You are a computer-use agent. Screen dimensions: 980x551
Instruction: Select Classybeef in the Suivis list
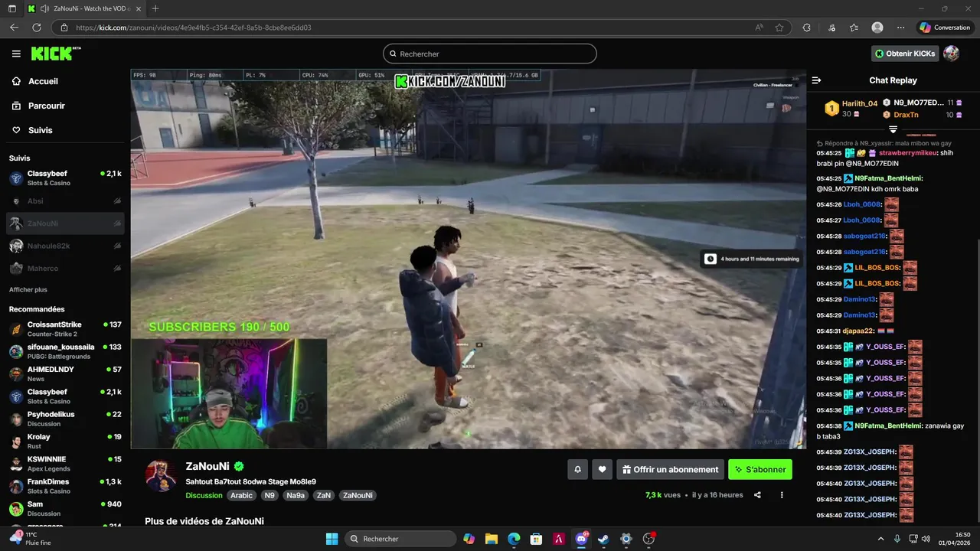[65, 178]
